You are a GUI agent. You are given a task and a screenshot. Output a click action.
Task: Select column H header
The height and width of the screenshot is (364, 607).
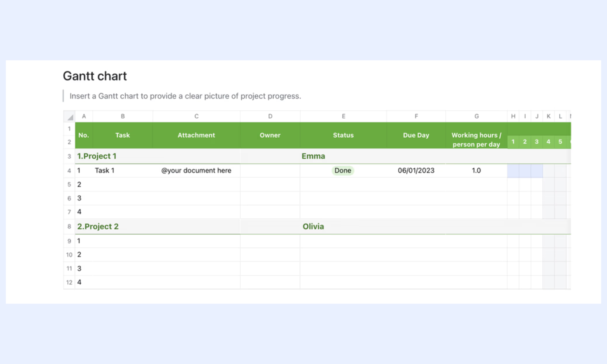point(513,116)
